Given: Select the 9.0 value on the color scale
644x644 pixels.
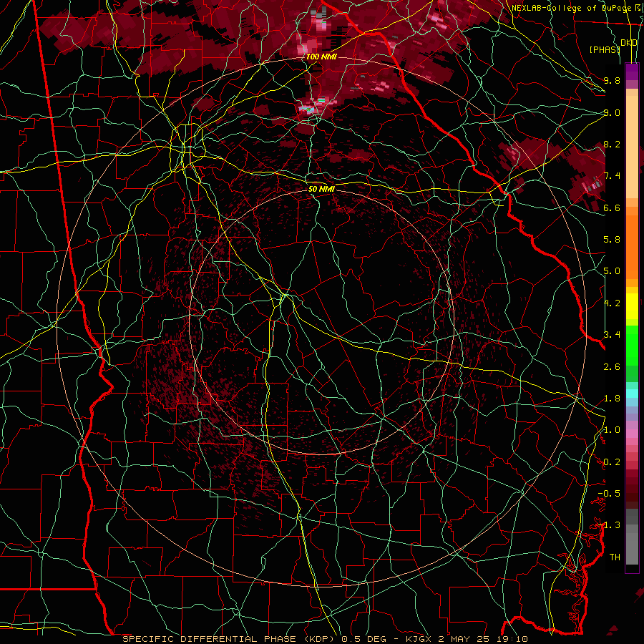Looking at the screenshot, I should (612, 112).
